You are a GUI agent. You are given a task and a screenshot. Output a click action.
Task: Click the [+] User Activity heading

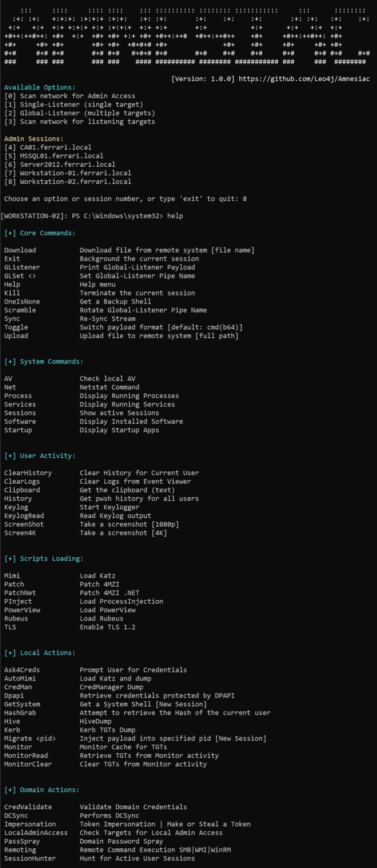tap(40, 455)
